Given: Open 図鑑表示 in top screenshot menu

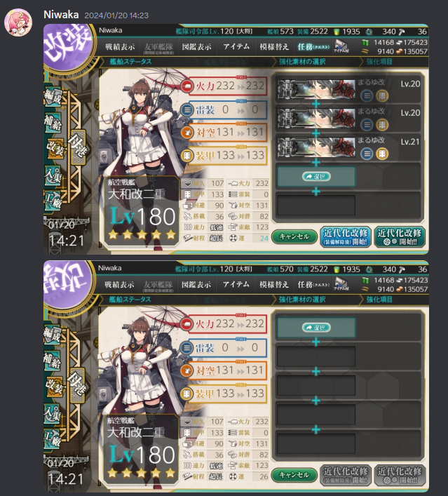Looking at the screenshot, I should 196,47.
